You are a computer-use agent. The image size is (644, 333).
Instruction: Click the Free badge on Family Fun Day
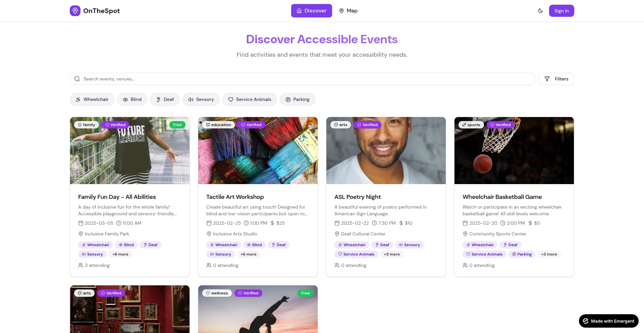[x=177, y=125]
